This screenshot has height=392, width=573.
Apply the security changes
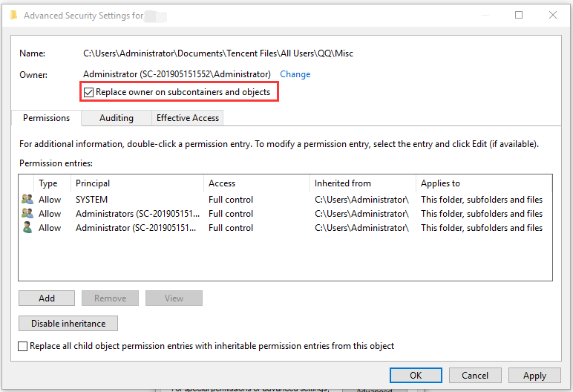tap(534, 376)
